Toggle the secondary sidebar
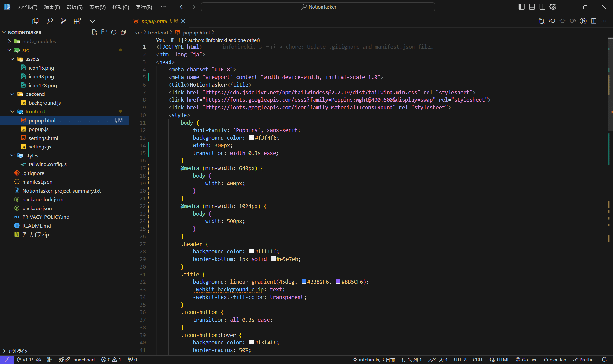 tap(542, 6)
